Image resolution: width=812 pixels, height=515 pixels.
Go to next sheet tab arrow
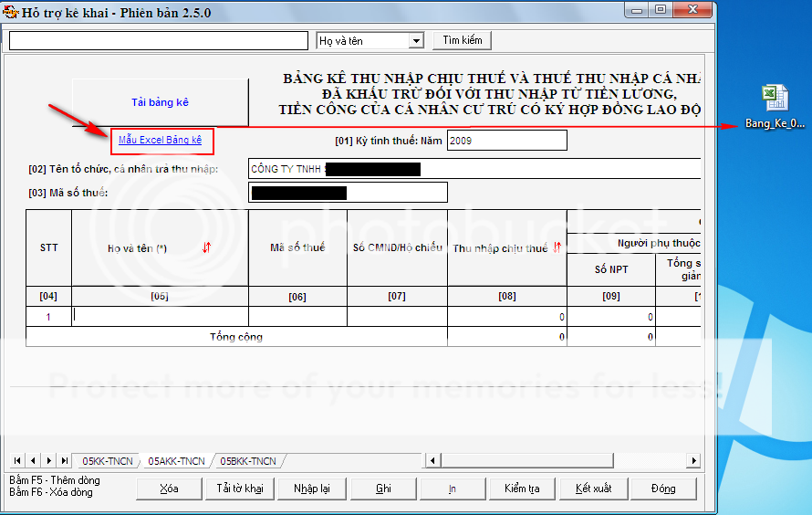tap(49, 461)
